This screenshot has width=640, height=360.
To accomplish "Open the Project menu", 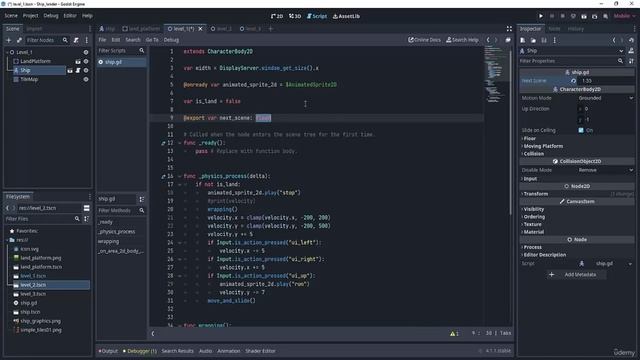I will point(30,16).
